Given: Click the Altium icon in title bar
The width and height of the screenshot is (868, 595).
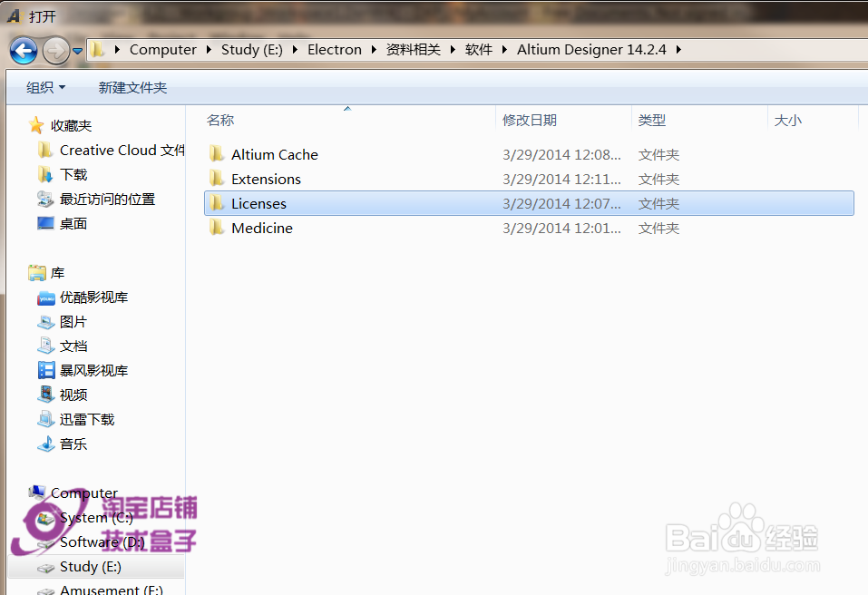Looking at the screenshot, I should [x=14, y=16].
